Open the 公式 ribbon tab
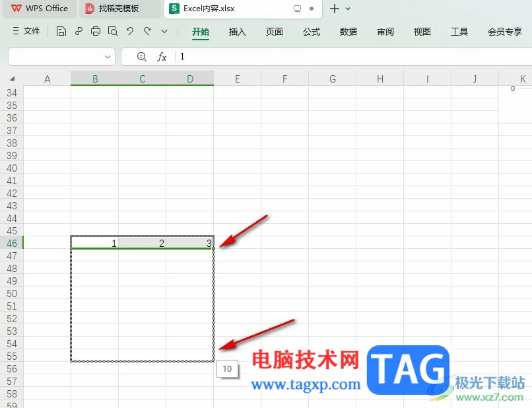Image resolution: width=532 pixels, height=408 pixels. point(312,32)
